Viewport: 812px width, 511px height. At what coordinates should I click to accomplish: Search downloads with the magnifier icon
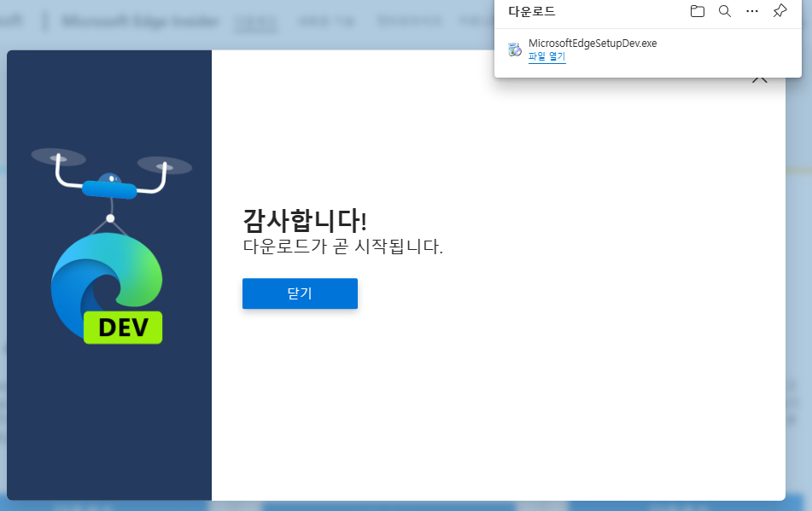click(x=725, y=11)
